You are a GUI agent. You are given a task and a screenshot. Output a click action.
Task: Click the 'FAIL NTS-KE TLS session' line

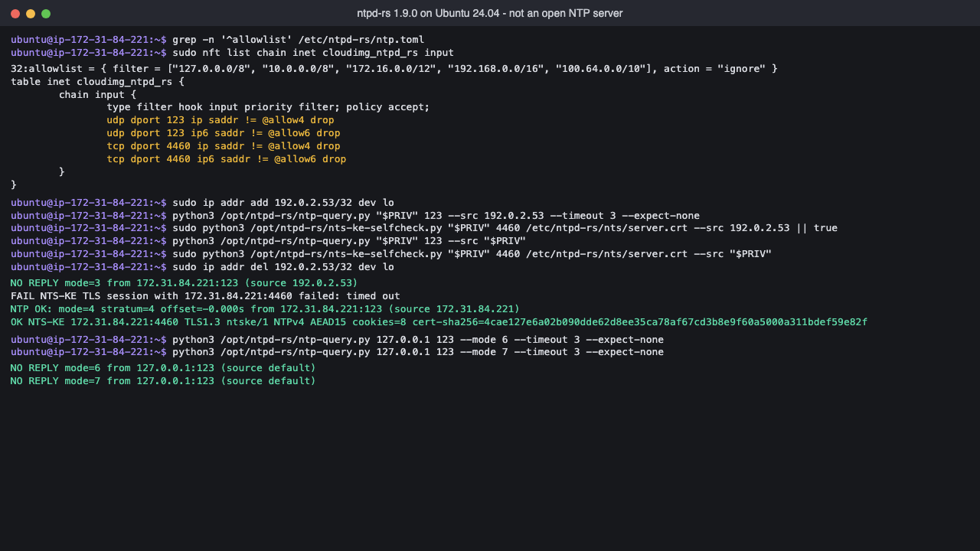pyautogui.click(x=205, y=295)
